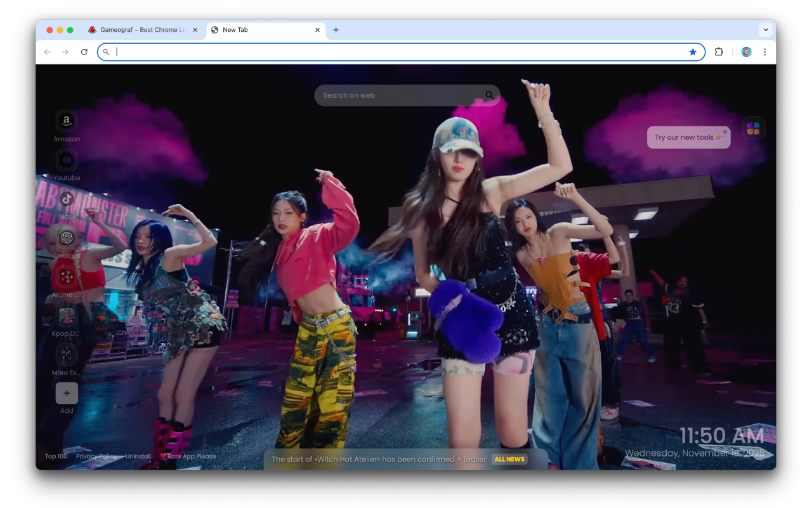The width and height of the screenshot is (812, 508).
Task: Dismiss the 'Try our new tools' tooltip
Action: tap(725, 132)
